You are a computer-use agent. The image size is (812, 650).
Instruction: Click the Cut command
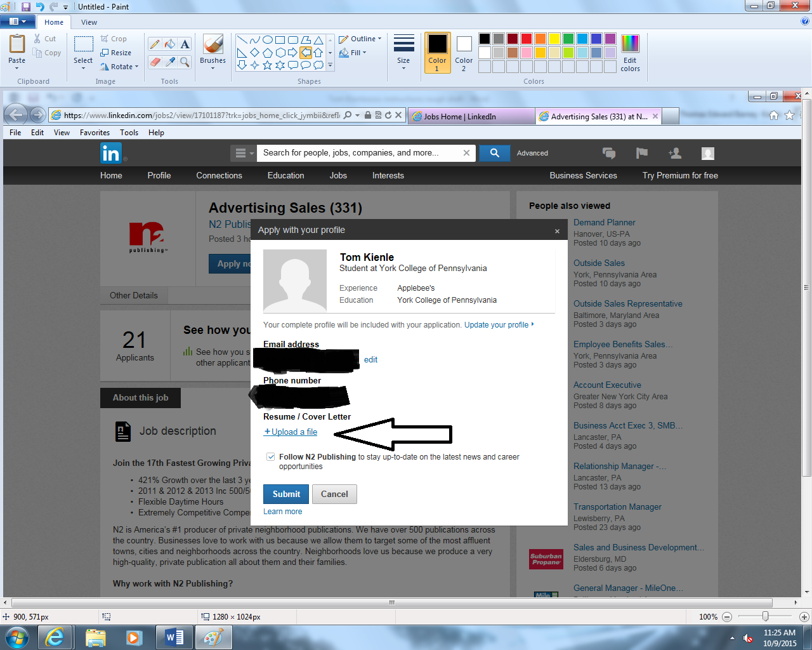coord(45,39)
